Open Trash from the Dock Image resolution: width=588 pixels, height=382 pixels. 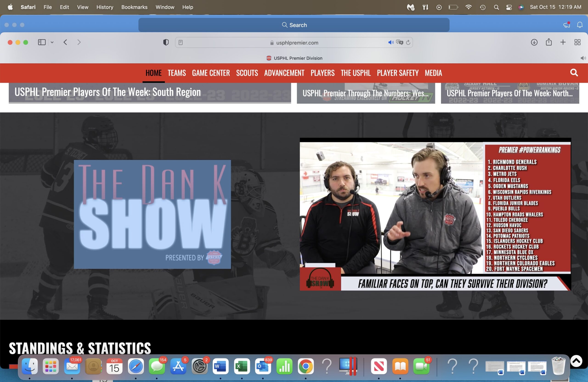(x=558, y=366)
